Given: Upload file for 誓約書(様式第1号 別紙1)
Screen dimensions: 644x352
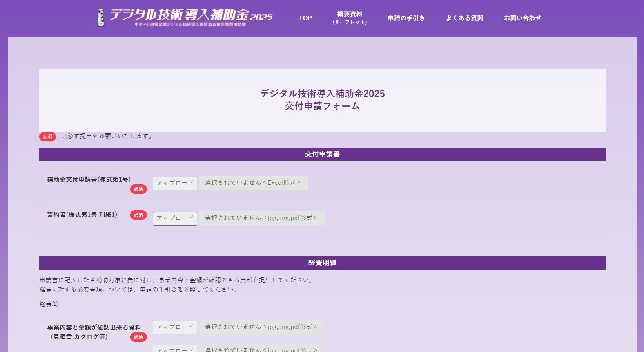Looking at the screenshot, I should [175, 218].
